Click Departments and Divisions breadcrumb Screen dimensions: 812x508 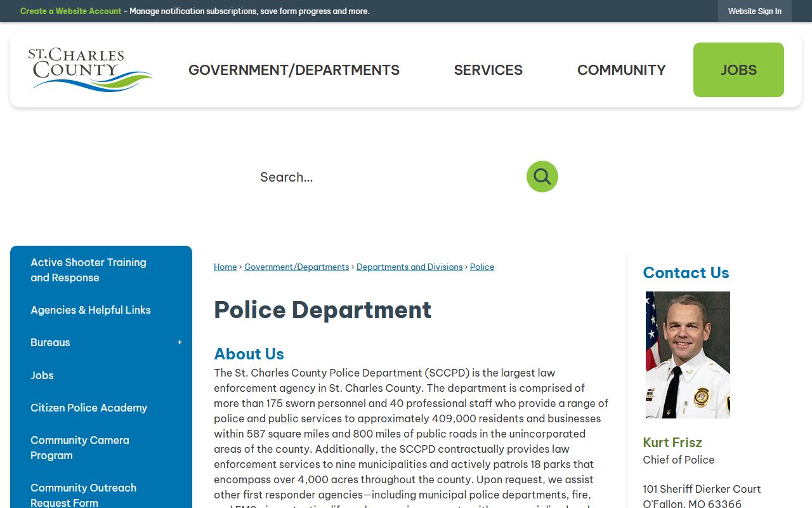pos(409,267)
